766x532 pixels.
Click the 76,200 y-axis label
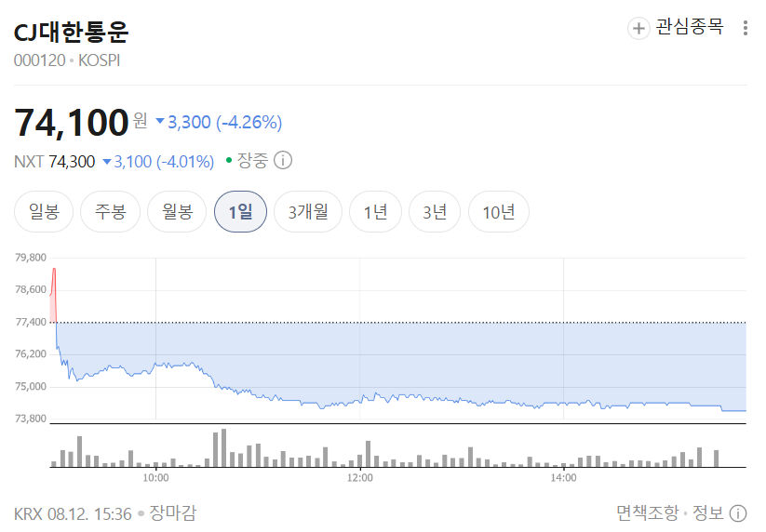click(31, 353)
